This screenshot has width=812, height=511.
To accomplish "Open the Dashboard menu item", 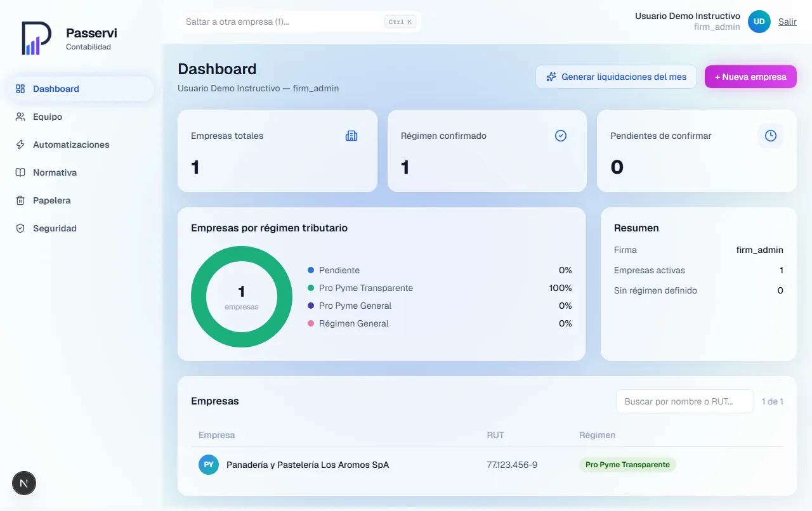I will [81, 89].
